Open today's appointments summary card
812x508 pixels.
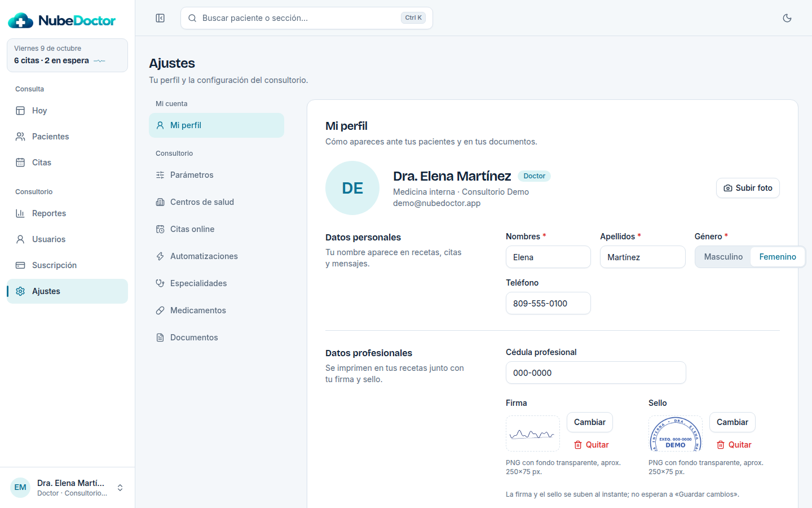click(67, 55)
